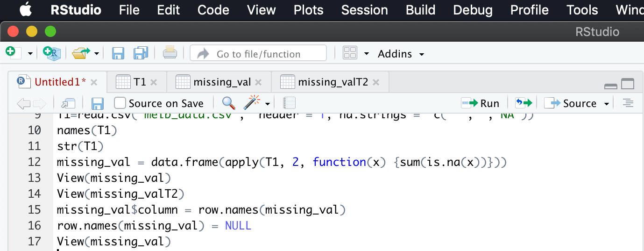Re-run previous code region icon
This screenshot has height=251, width=644.
524,103
